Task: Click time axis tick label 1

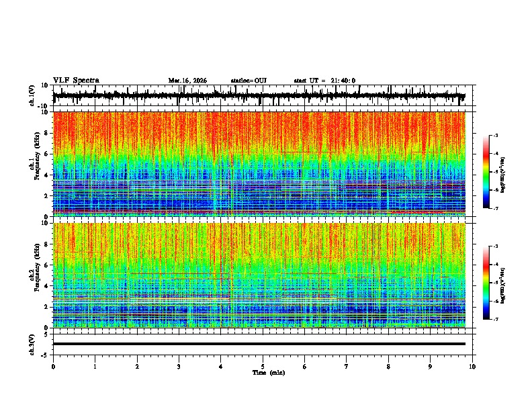Action: tap(95, 367)
